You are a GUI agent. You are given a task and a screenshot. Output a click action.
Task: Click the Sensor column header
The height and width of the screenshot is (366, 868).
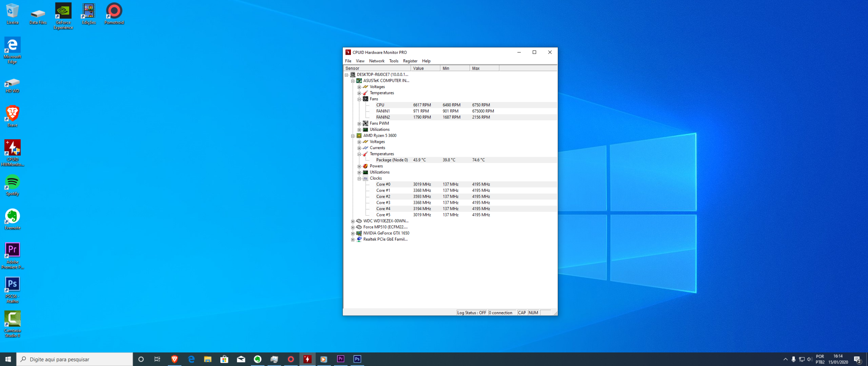coord(377,68)
